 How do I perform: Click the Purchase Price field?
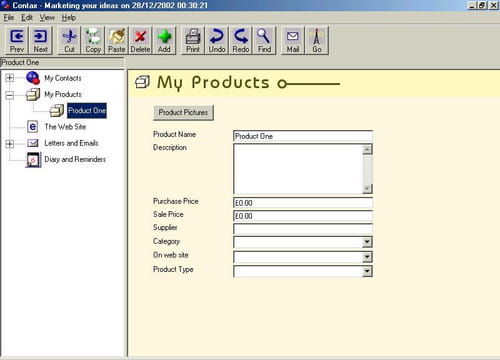click(x=303, y=203)
